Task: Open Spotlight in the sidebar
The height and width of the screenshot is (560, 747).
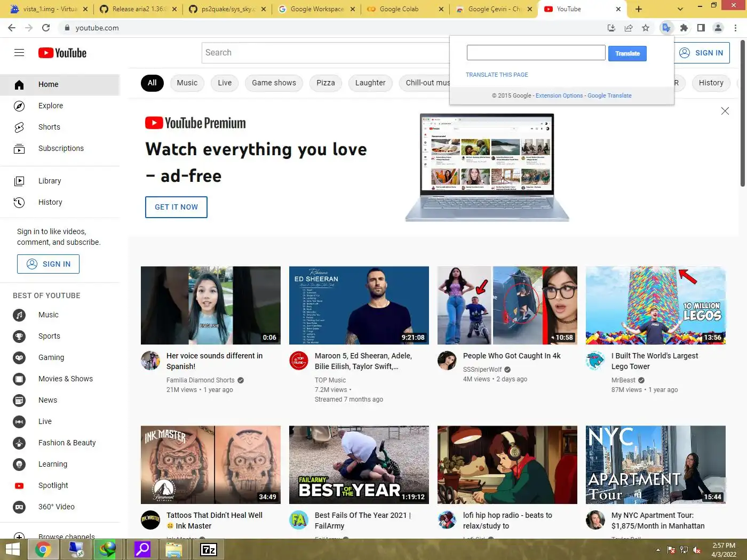Action: [x=60, y=485]
